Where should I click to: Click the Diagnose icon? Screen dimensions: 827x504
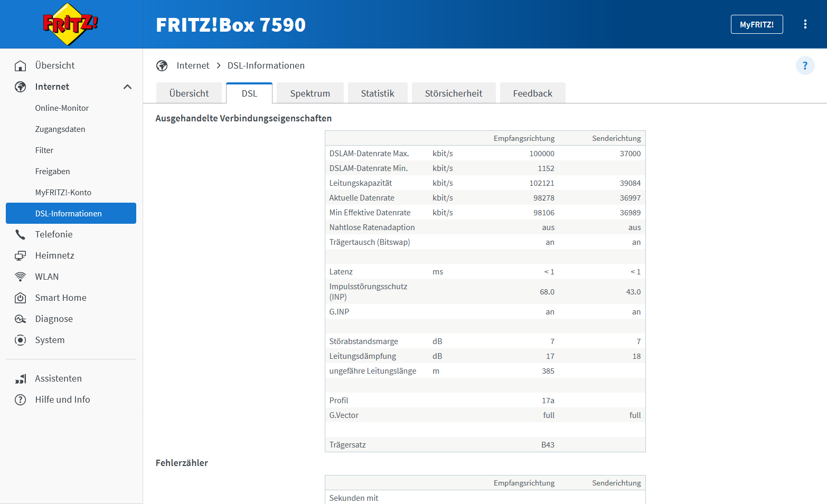20,319
